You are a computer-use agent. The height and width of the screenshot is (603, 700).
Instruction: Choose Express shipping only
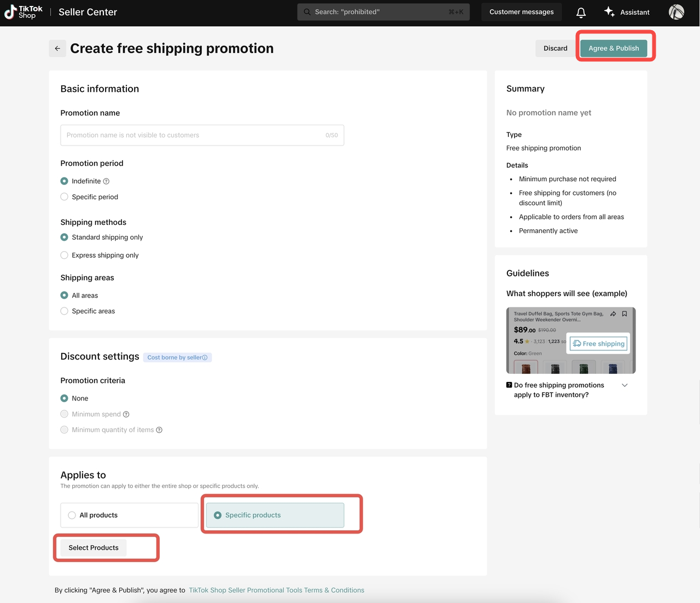point(65,256)
